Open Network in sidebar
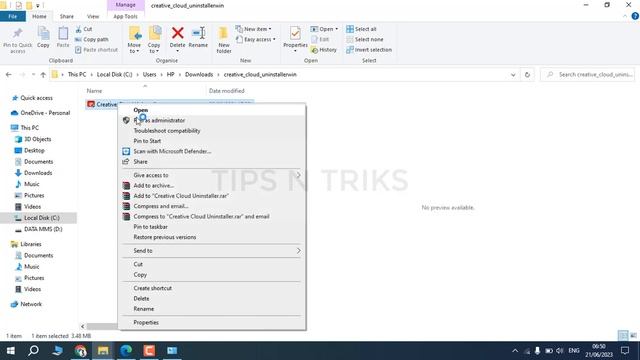The image size is (640, 360). 31,304
